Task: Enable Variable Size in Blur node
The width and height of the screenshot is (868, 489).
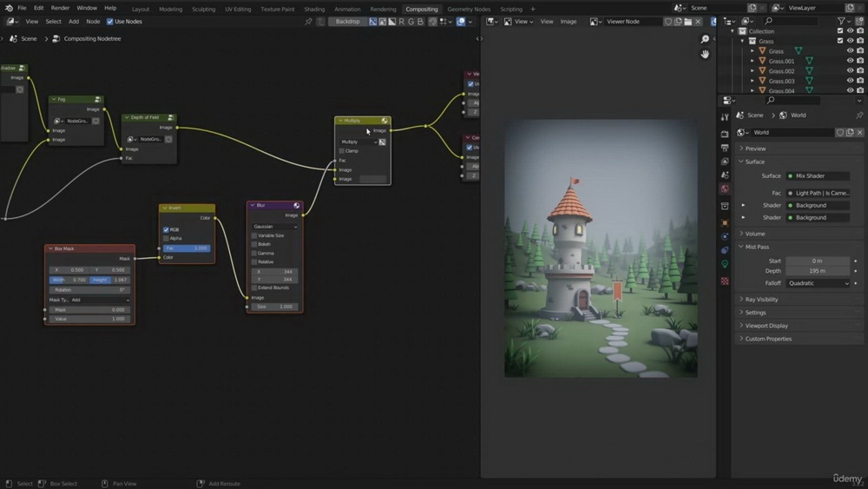Action: (x=254, y=236)
